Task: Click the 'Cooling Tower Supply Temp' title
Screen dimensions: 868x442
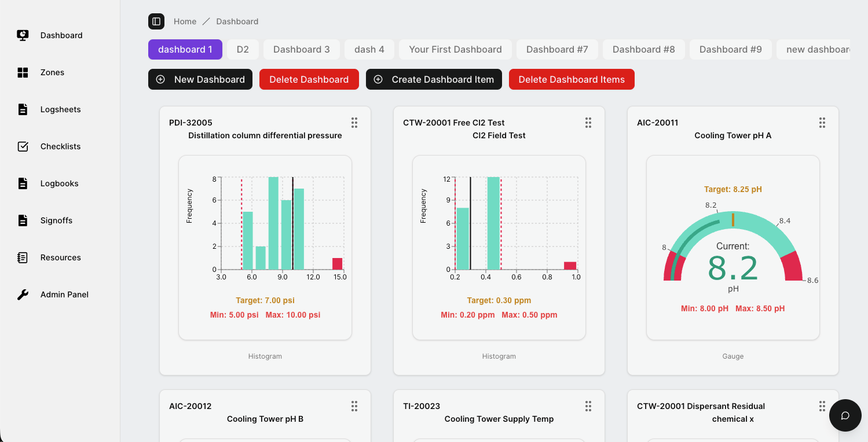Action: point(499,419)
